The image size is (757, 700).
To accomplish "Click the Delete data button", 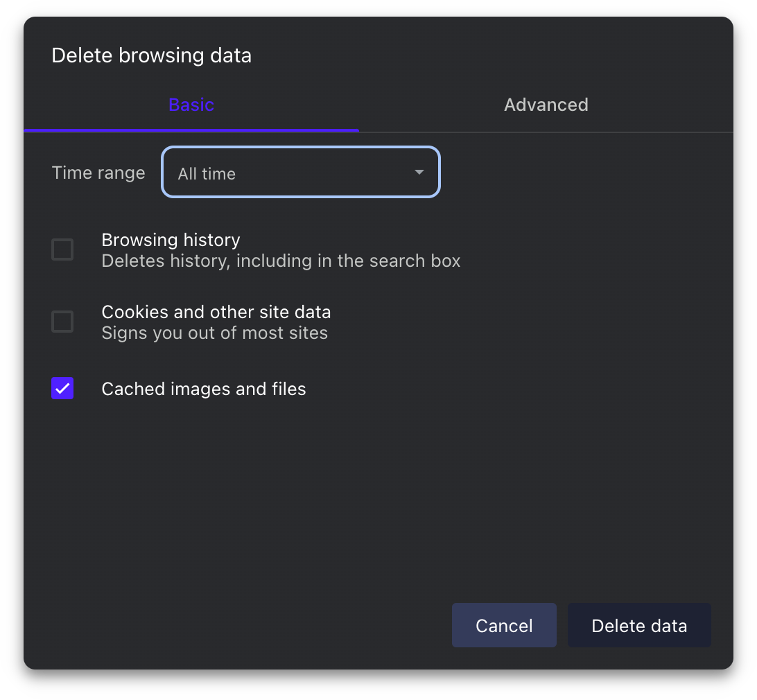I will click(x=638, y=625).
